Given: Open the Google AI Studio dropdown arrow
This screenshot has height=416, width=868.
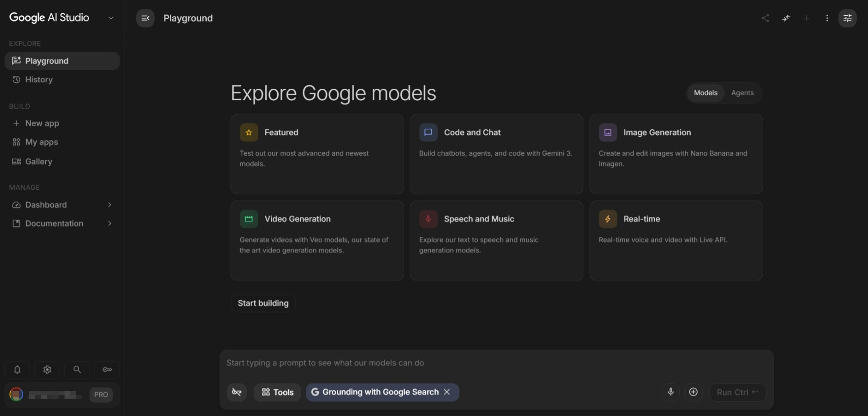Looking at the screenshot, I should (111, 18).
